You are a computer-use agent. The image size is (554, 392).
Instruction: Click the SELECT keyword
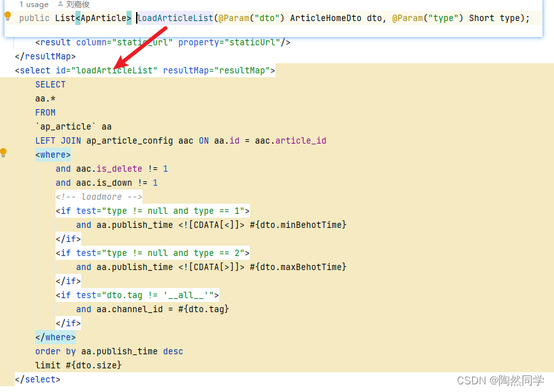50,85
